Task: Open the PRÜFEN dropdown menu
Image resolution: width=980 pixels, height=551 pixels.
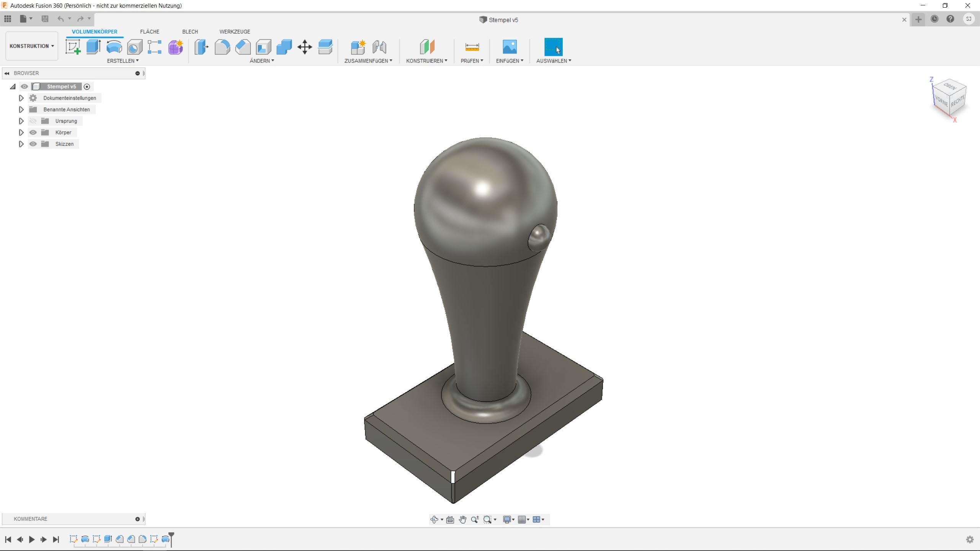Action: coord(472,61)
